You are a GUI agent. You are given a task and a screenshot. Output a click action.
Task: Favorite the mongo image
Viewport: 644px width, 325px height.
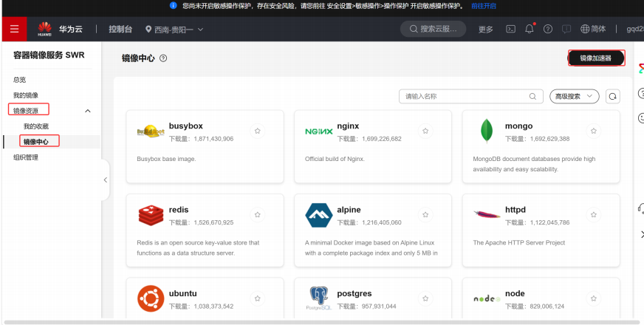tap(594, 131)
